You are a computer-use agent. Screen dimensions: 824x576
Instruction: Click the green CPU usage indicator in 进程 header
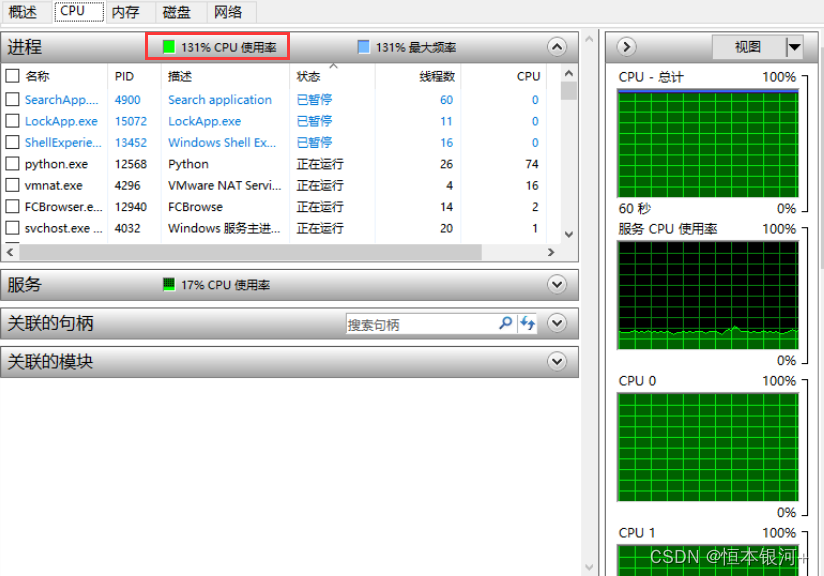pyautogui.click(x=169, y=47)
